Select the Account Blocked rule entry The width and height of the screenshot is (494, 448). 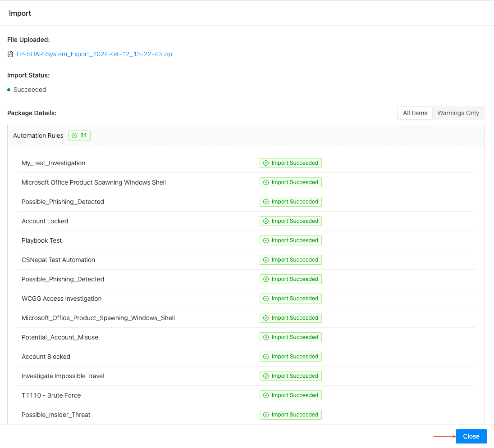point(46,357)
